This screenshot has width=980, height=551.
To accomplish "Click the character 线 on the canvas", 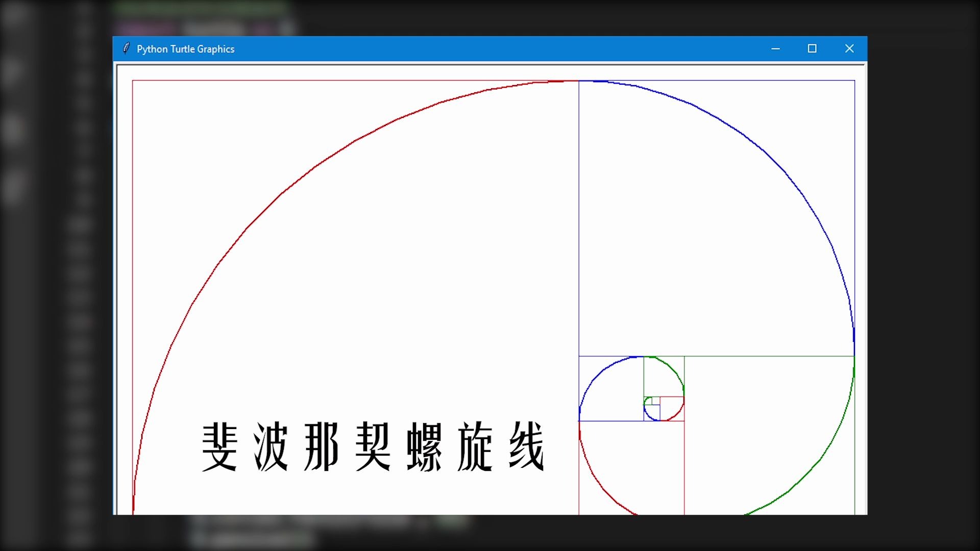I will 526,446.
